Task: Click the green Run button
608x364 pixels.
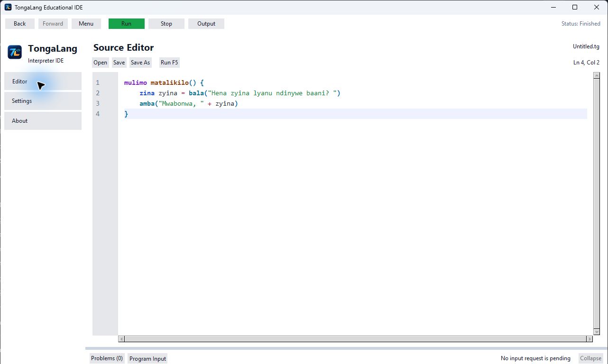Action: (126, 24)
